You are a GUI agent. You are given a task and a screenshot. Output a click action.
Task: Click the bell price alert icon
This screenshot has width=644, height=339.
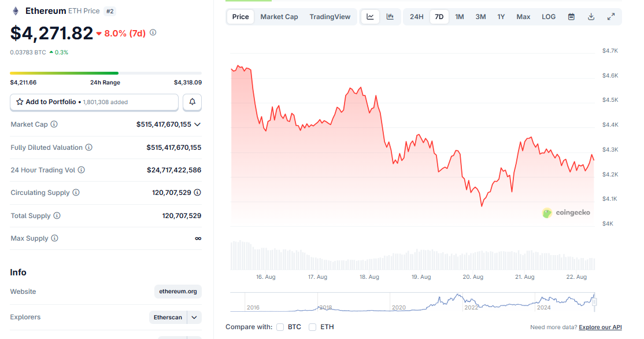coord(192,102)
